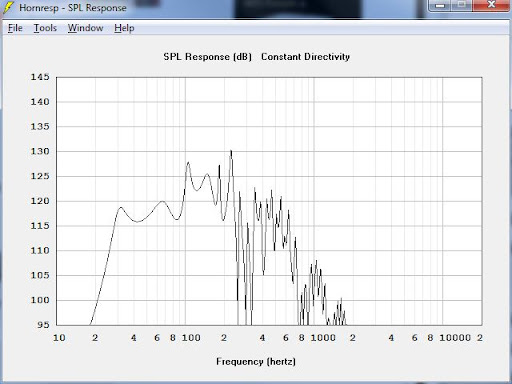This screenshot has height=384, width=512.
Task: Open the Window menu
Action: [x=85, y=28]
